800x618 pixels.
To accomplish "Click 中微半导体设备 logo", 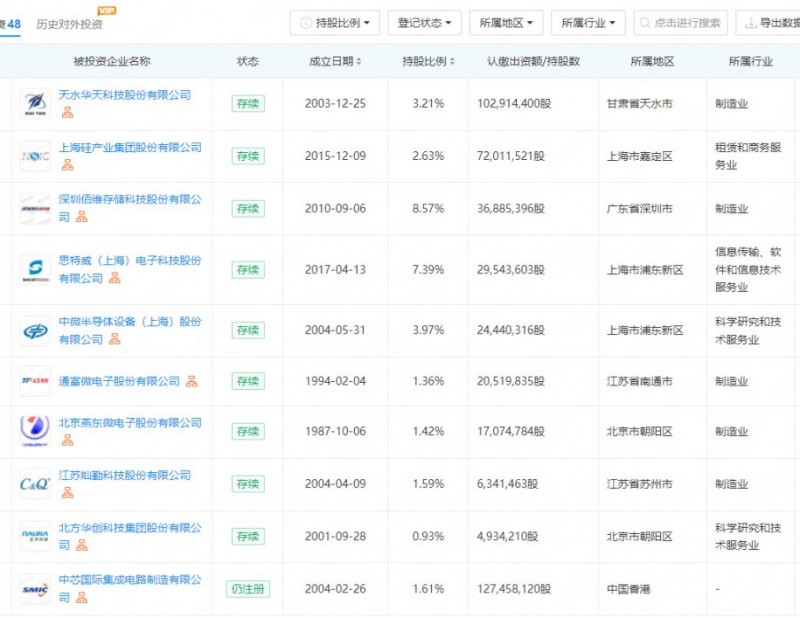I will click(x=35, y=331).
